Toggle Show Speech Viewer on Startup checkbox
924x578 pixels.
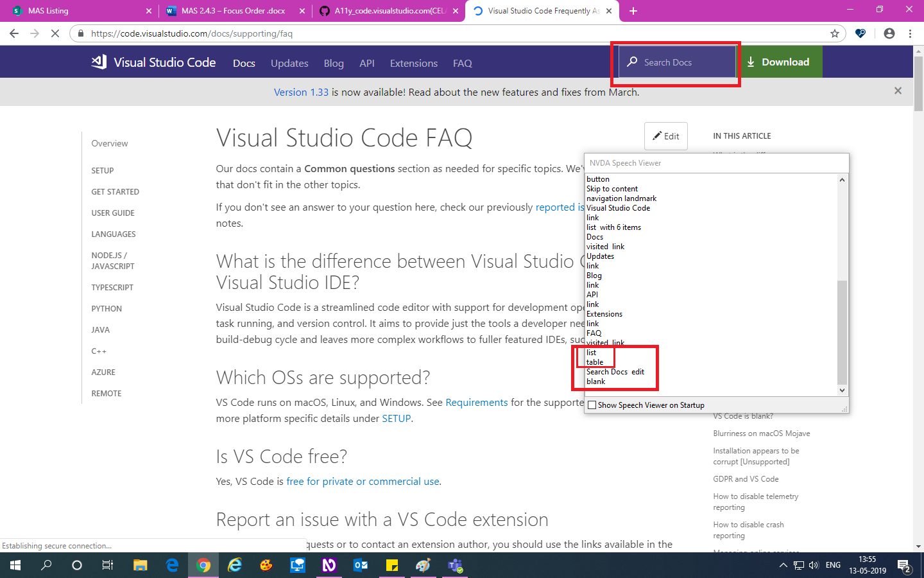click(592, 405)
